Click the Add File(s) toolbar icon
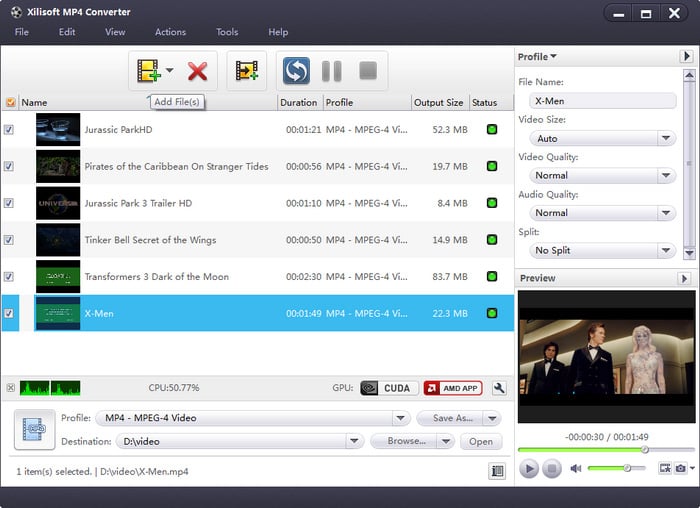Viewport: 700px width, 508px height. (149, 70)
